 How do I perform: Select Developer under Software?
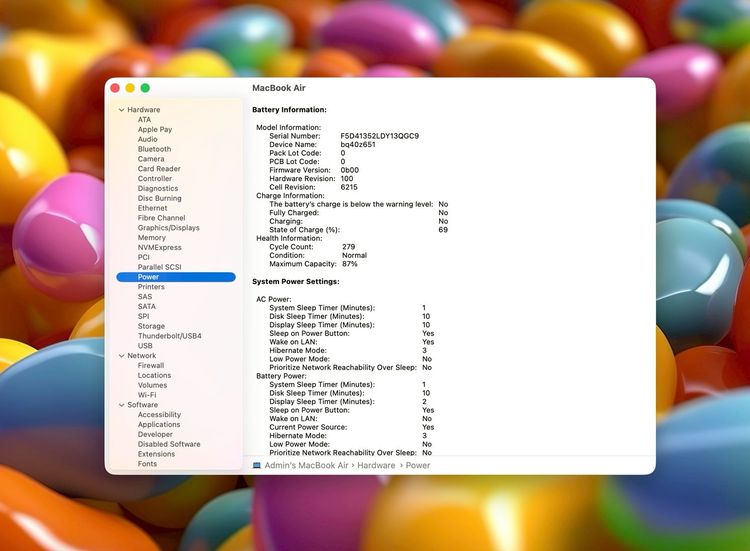coord(155,434)
